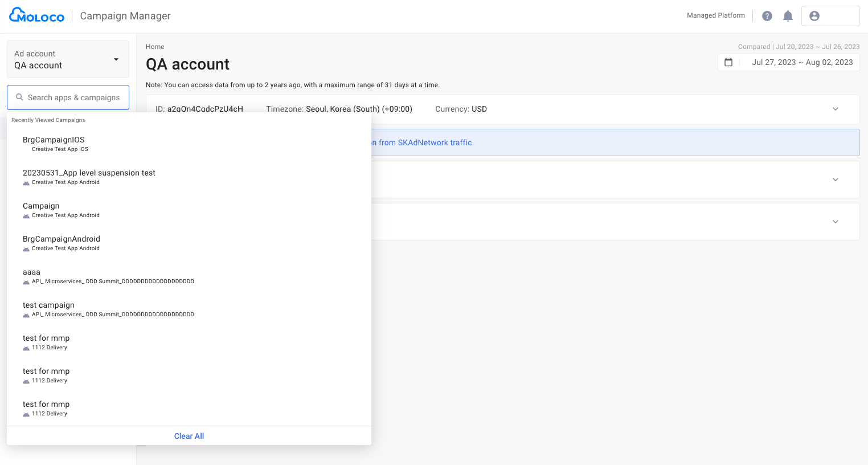
Task: Open the Jul 27 – Aug 02 date range
Action: point(802,62)
